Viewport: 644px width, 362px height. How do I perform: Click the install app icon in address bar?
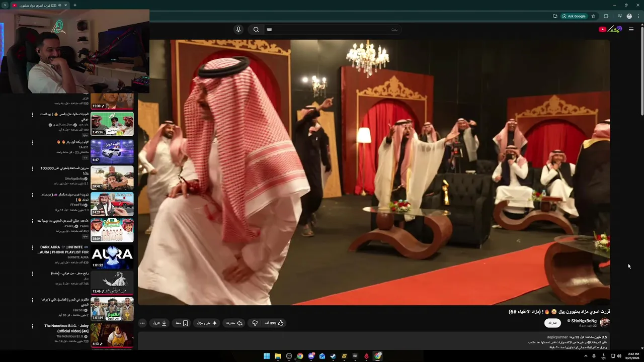point(555,16)
